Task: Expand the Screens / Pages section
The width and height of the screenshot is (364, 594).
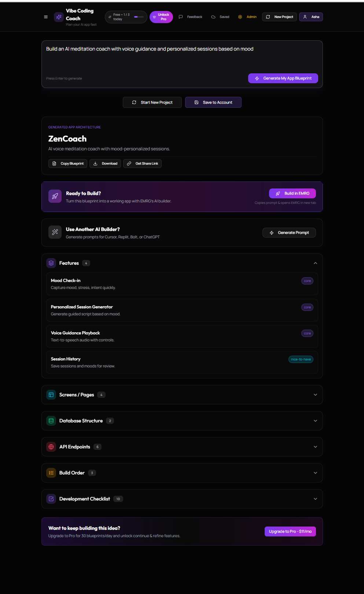Action: point(315,395)
